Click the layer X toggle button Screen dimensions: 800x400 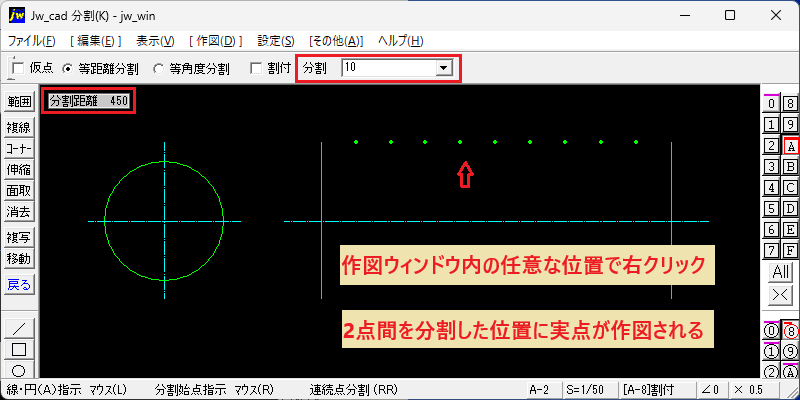click(780, 295)
